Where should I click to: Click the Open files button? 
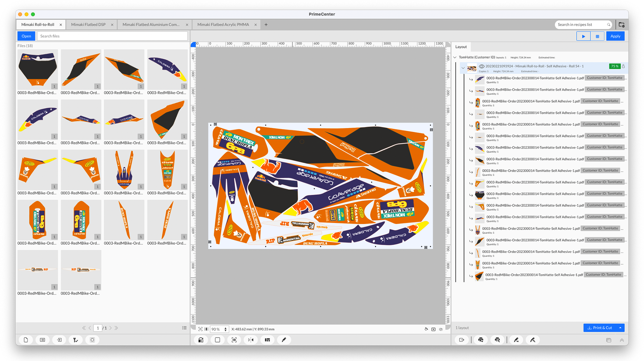click(26, 36)
